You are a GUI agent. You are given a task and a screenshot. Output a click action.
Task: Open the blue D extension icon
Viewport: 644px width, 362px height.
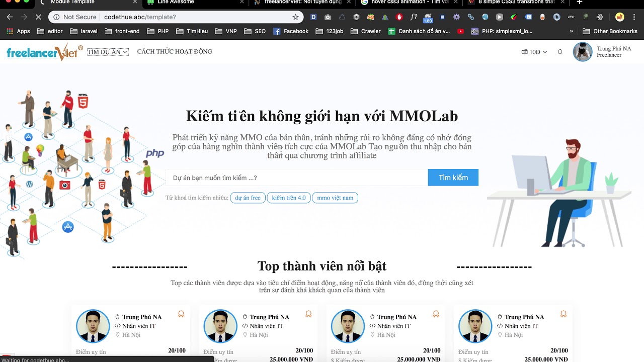tap(313, 17)
